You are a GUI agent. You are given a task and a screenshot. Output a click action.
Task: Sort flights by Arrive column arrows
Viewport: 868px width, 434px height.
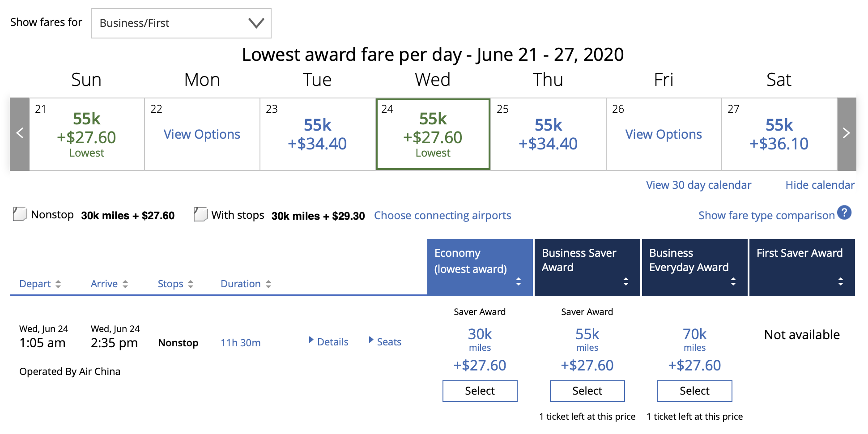click(125, 284)
